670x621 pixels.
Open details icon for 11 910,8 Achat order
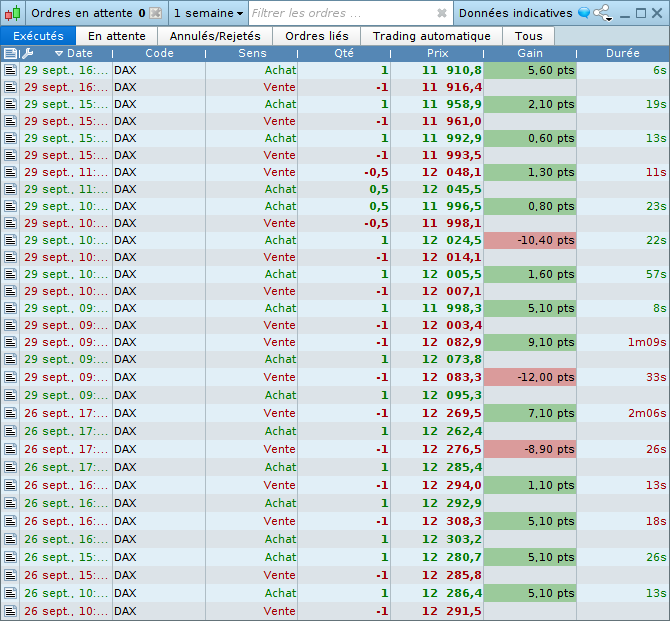[x=10, y=70]
